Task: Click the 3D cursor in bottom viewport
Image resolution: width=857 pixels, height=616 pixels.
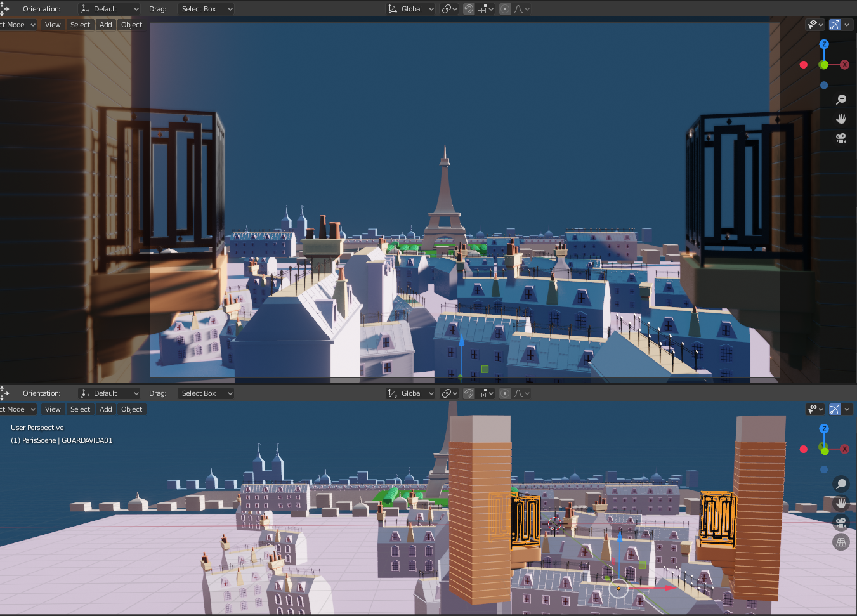Action: (555, 523)
